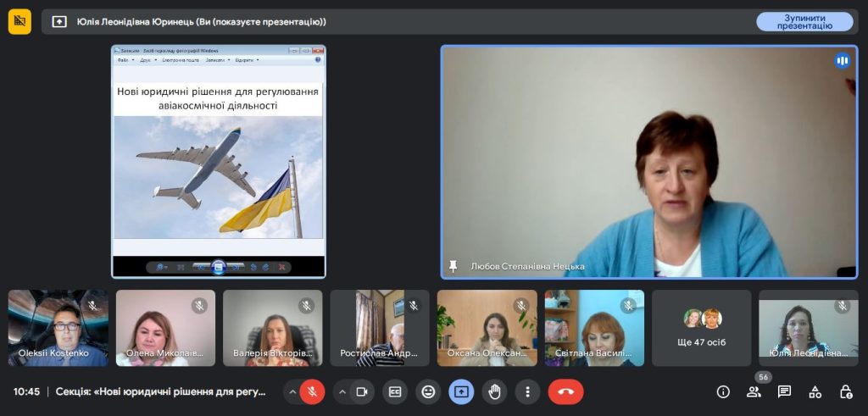Raise hand using the hand icon
This screenshot has width=868, height=416.
pyautogui.click(x=495, y=391)
